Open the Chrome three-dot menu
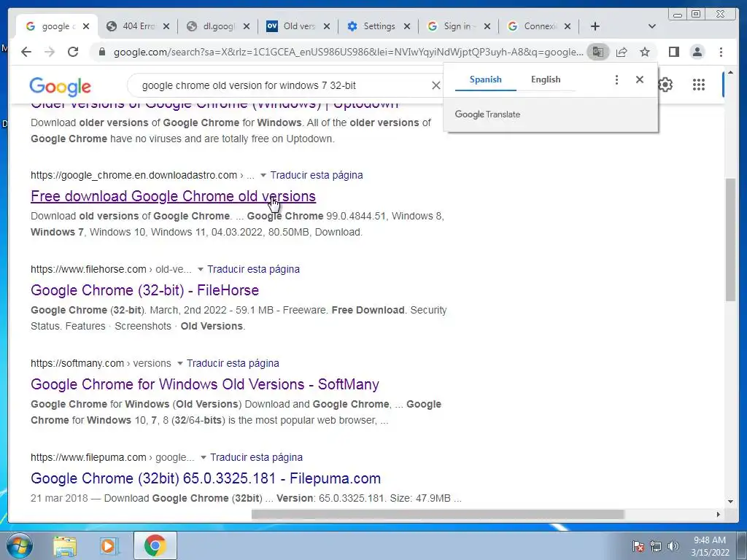Viewport: 747px width, 560px height. (x=721, y=52)
